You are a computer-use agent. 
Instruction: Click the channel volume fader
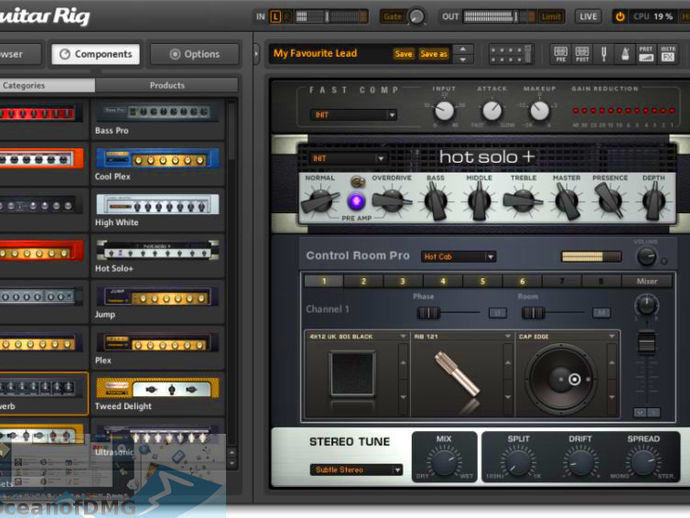point(646,343)
